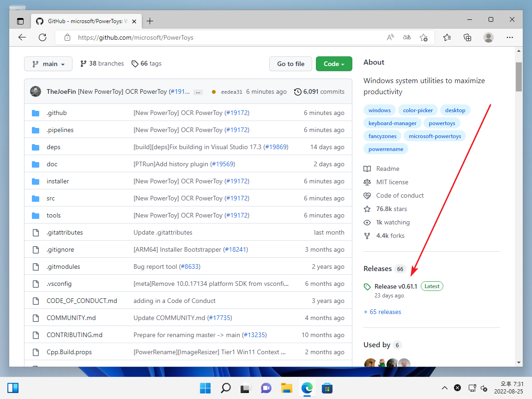The image size is (532, 399).
Task: Open Edge settings and more menu
Action: pyautogui.click(x=510, y=37)
